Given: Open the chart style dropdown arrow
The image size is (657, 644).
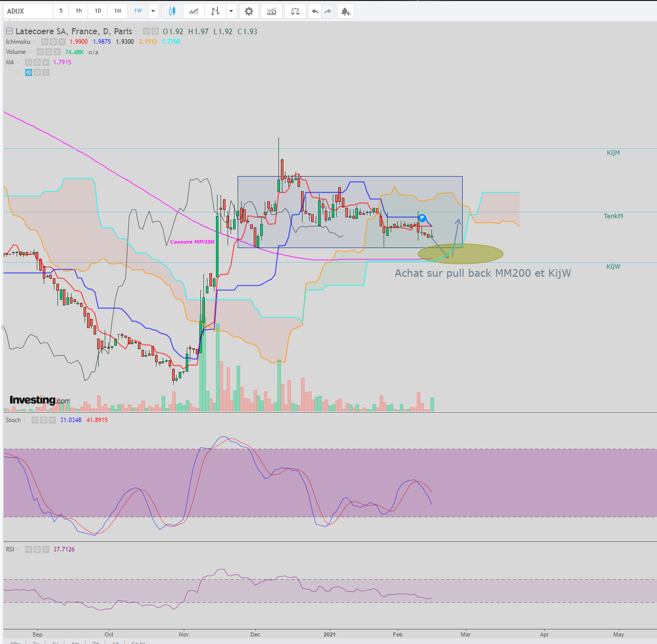Looking at the screenshot, I should (x=231, y=11).
